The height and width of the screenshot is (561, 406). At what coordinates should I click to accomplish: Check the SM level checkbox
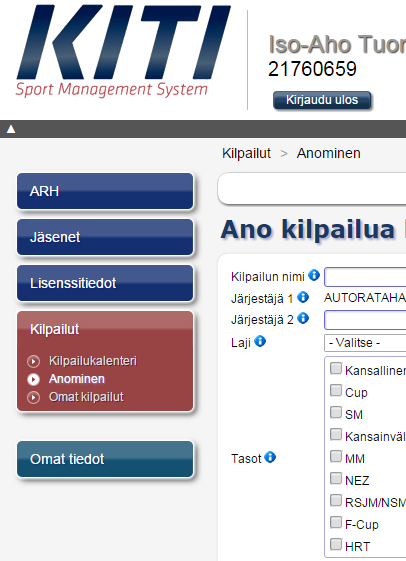pos(336,412)
